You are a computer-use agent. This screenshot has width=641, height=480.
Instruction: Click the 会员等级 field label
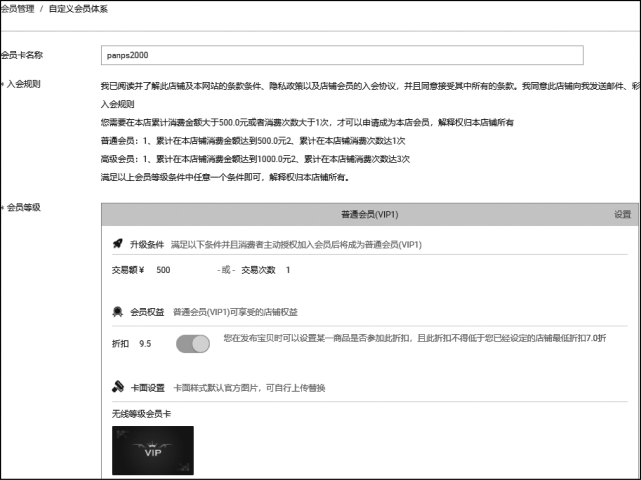(x=23, y=207)
